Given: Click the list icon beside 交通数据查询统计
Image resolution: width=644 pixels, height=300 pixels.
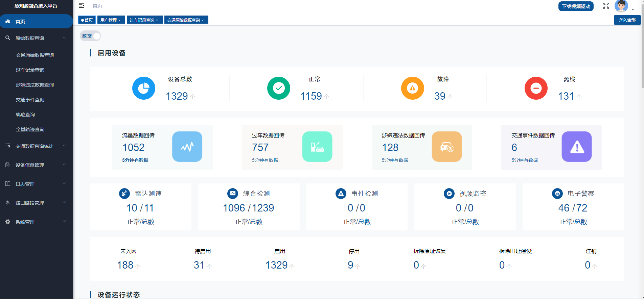Looking at the screenshot, I should click(x=8, y=146).
